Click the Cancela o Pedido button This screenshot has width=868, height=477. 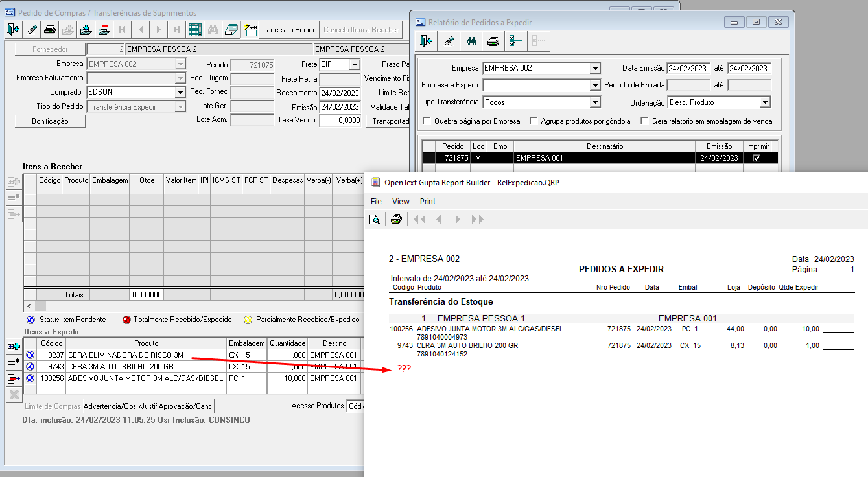coord(288,30)
